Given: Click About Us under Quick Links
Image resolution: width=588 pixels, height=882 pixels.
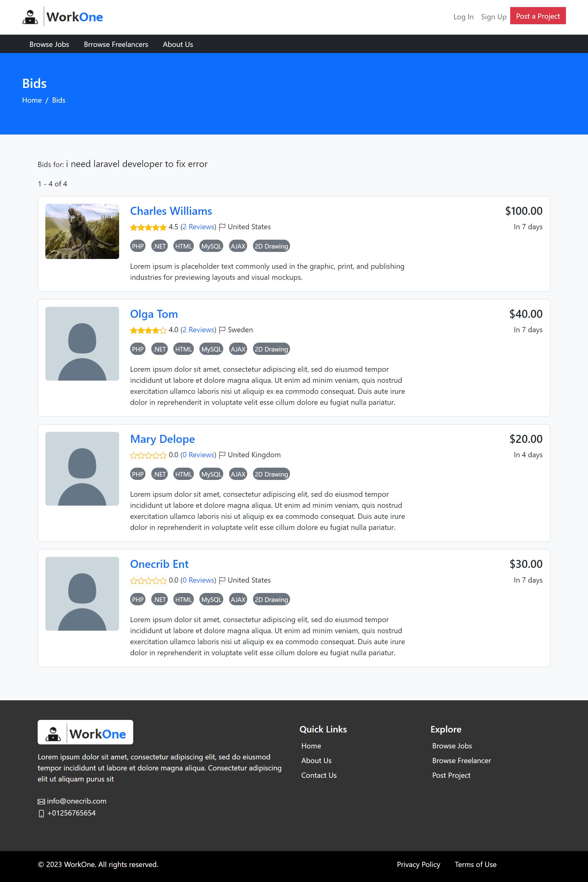Looking at the screenshot, I should point(316,760).
